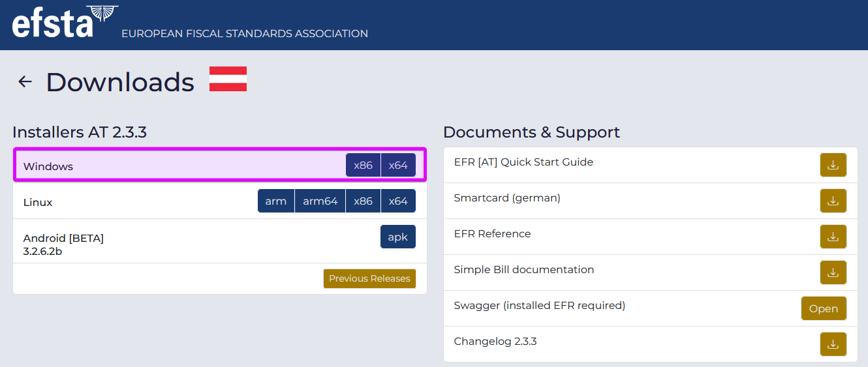Click Swagger (installed EFR required) text
This screenshot has height=367, width=868.
tap(540, 305)
